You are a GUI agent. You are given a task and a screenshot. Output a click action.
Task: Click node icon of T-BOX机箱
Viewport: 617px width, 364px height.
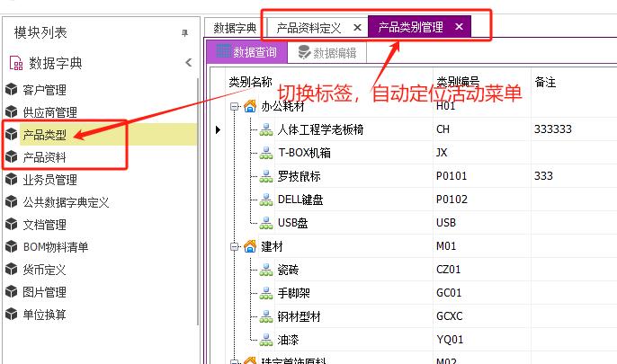click(x=266, y=153)
